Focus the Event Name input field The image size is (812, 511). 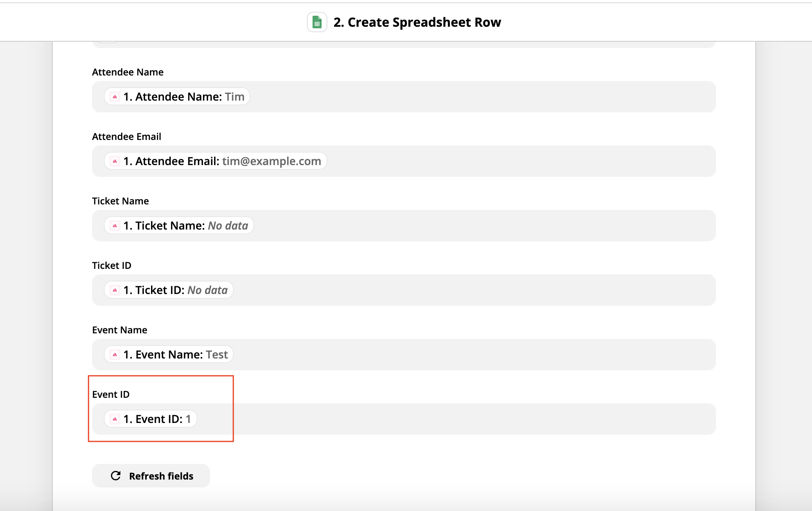[x=404, y=355]
